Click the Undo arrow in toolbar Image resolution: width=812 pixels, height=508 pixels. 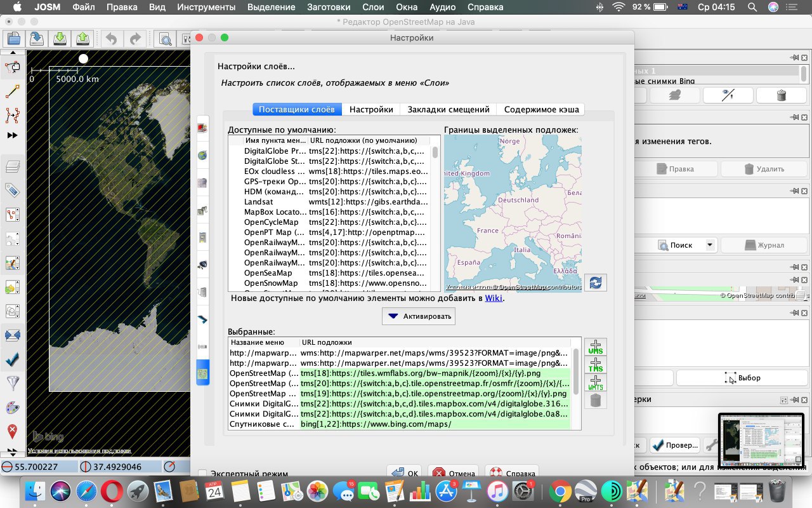coord(111,39)
